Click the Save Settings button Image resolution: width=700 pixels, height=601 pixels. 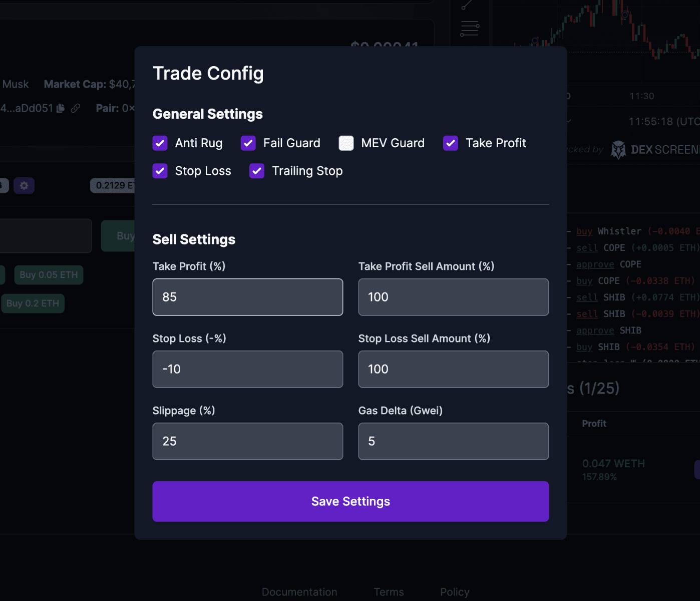[x=351, y=501]
